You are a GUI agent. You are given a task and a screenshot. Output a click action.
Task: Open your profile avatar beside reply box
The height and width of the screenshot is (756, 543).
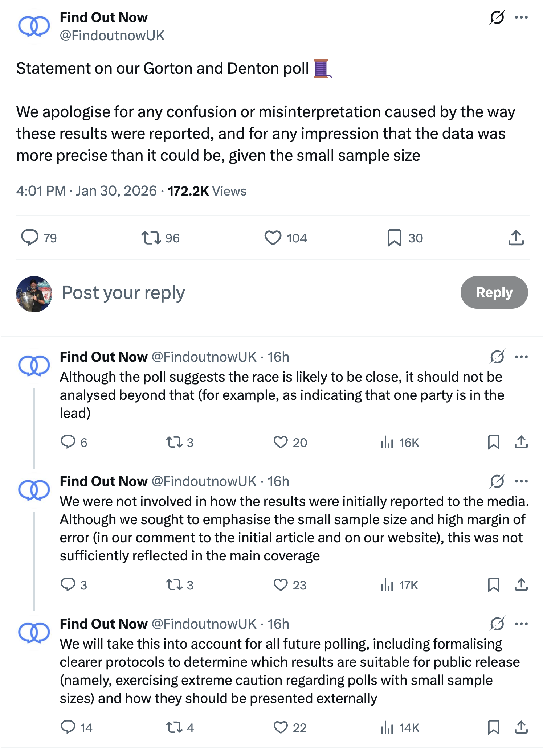pos(34,294)
